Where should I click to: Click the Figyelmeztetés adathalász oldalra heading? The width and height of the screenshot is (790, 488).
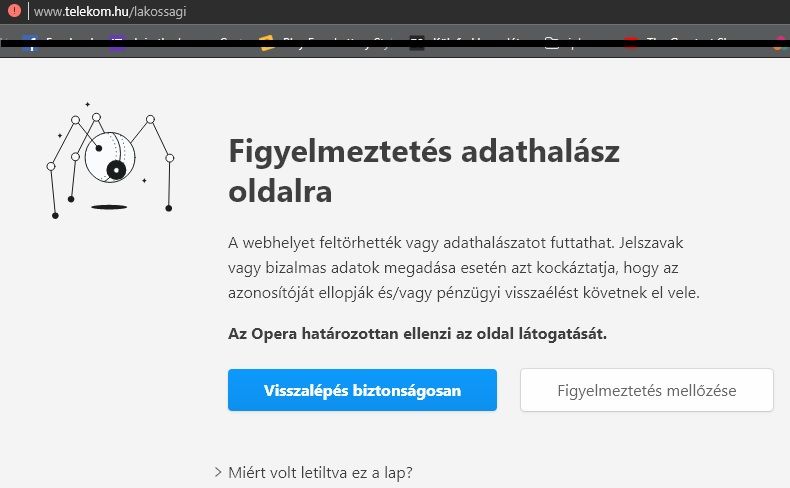[x=424, y=171]
